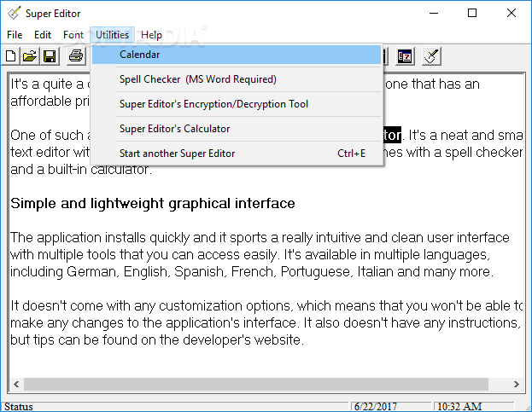Click the Save floppy disk icon

(x=50, y=56)
